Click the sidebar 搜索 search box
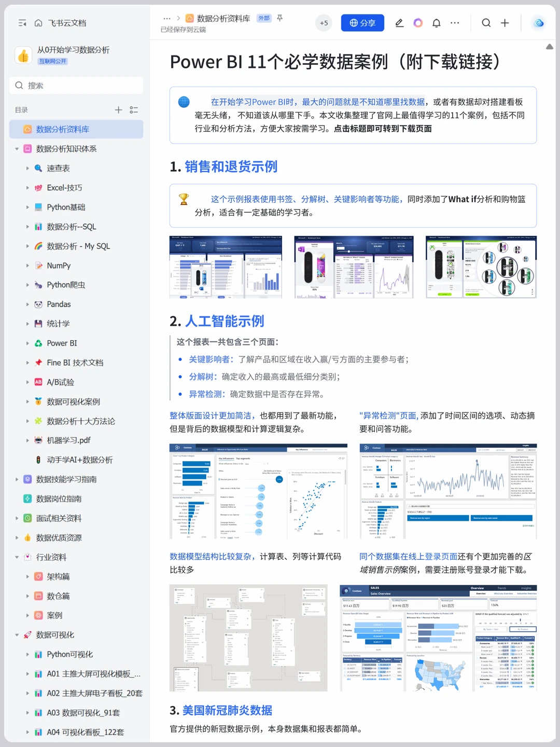 click(x=76, y=85)
